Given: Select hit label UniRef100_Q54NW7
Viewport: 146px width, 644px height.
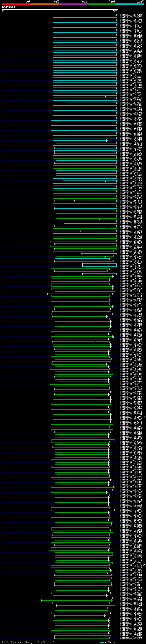Looking at the screenshot, I should coord(131,635).
